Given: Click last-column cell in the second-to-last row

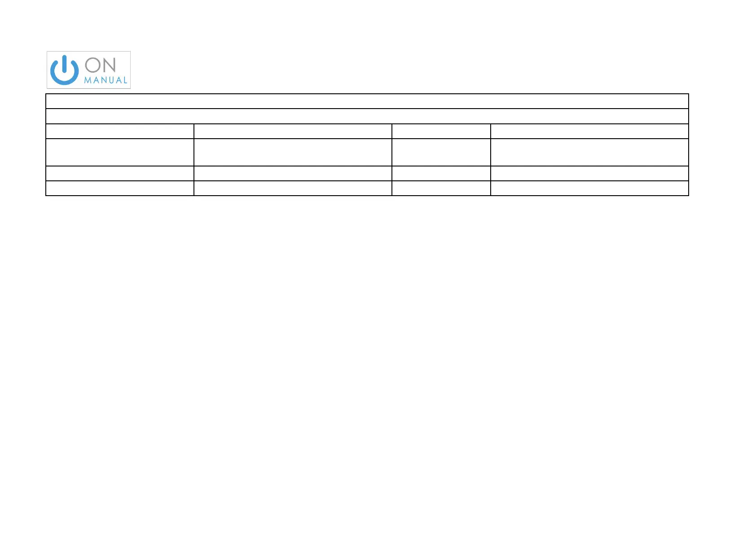Looking at the screenshot, I should [x=589, y=173].
